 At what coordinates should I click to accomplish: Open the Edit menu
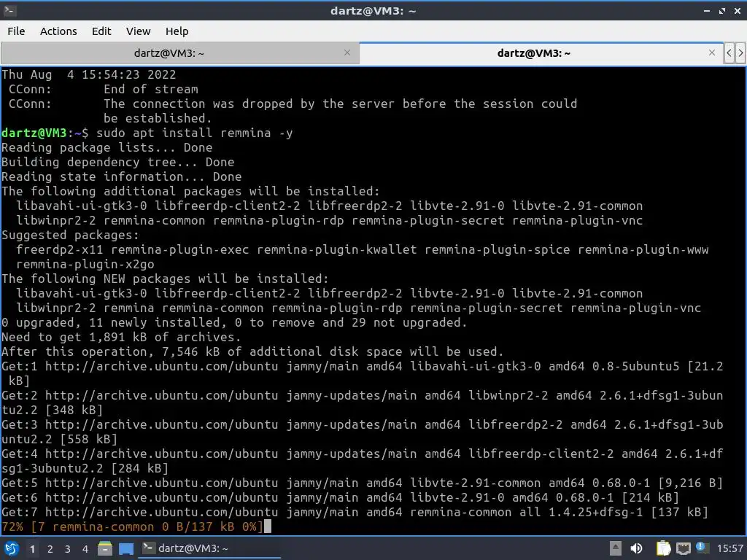[x=101, y=31]
